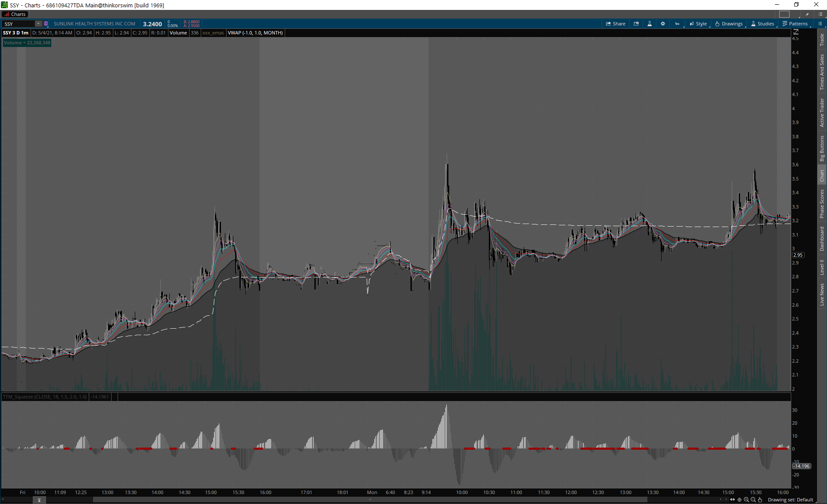This screenshot has height=504, width=827.
Task: Open the Active Trader side tab
Action: point(822,112)
